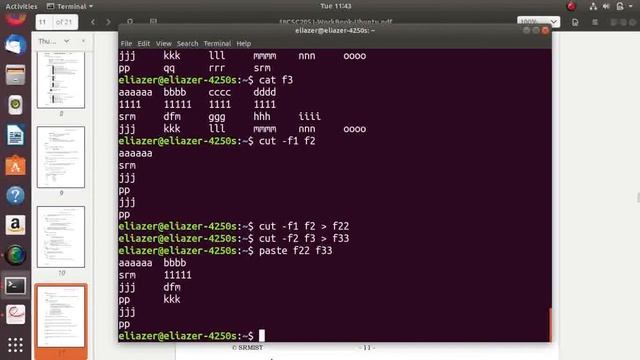
Task: Open the File menu in Terminal
Action: point(126,44)
